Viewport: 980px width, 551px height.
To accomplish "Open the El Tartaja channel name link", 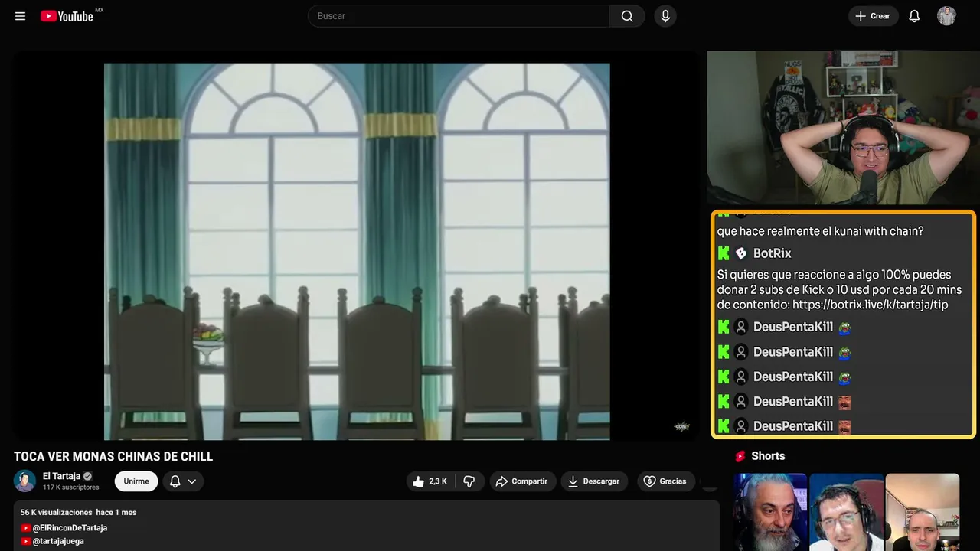I will pyautogui.click(x=61, y=476).
